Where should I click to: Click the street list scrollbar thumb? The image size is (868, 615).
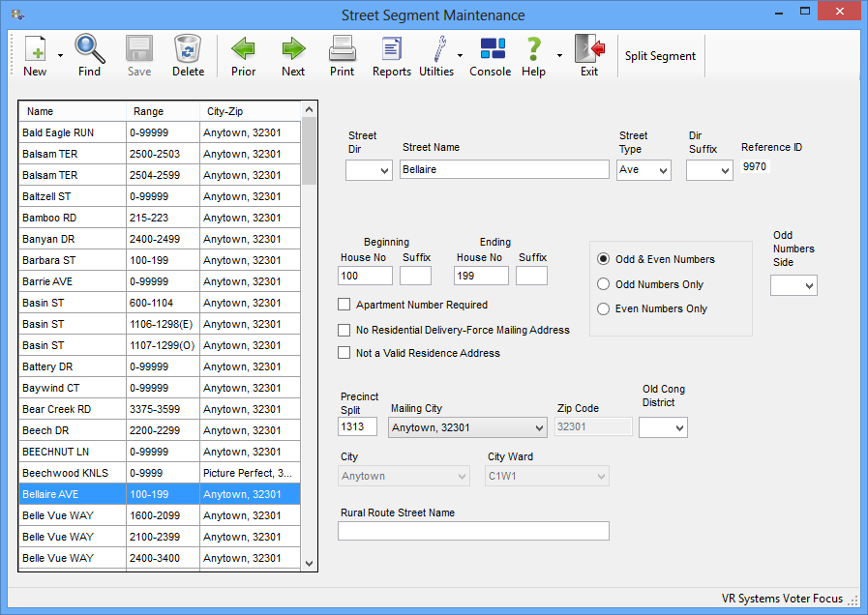click(x=310, y=151)
